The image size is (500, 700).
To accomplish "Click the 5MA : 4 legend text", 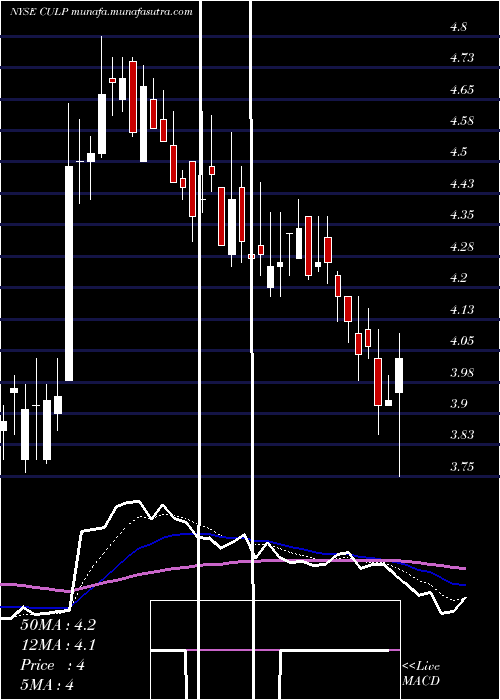I will click(x=47, y=685).
